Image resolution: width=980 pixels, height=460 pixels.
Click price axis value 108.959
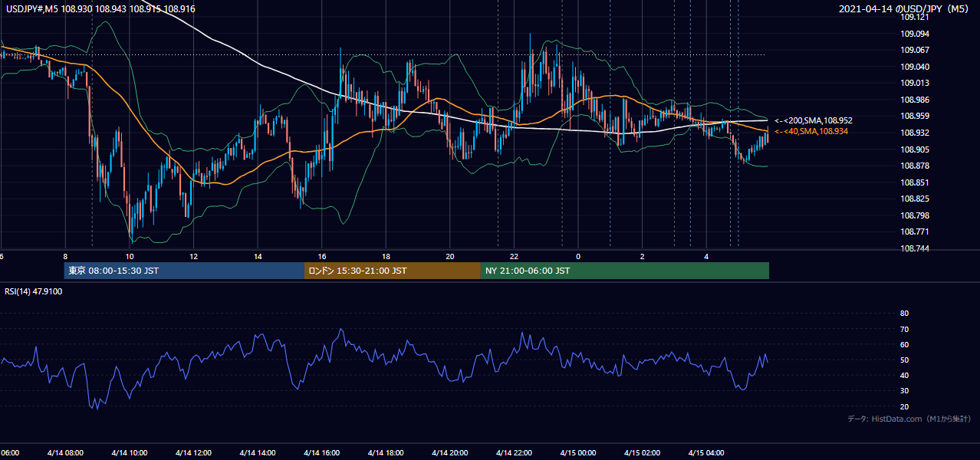coord(914,116)
